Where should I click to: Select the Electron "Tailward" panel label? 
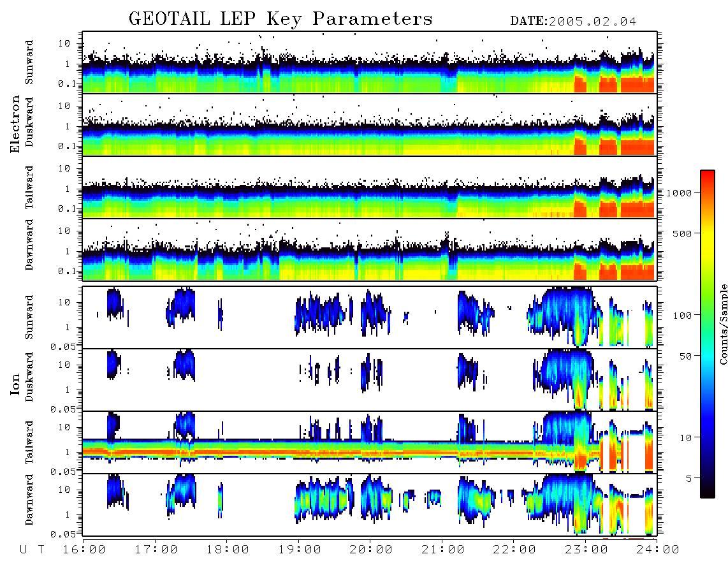[29, 187]
